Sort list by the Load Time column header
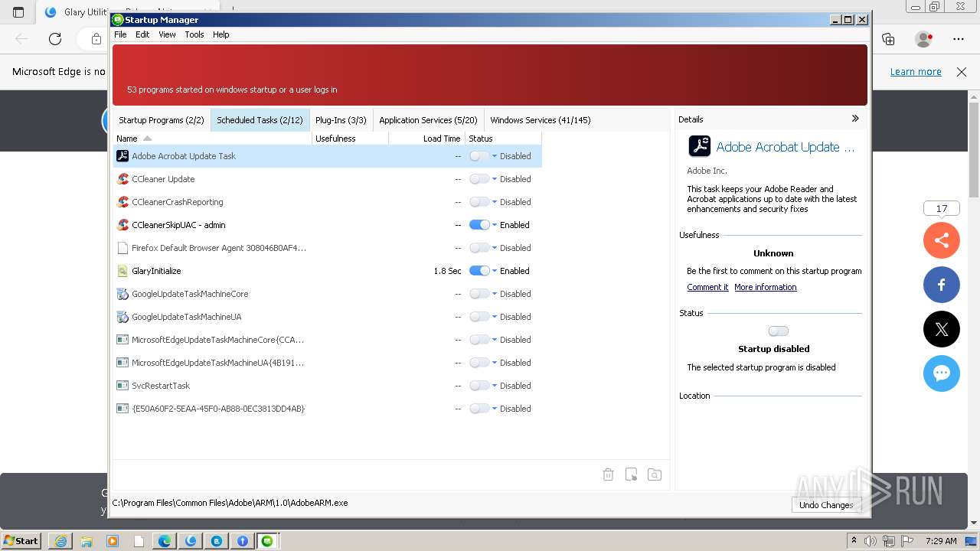Screen dimensions: 980x551 tap(426, 139)
